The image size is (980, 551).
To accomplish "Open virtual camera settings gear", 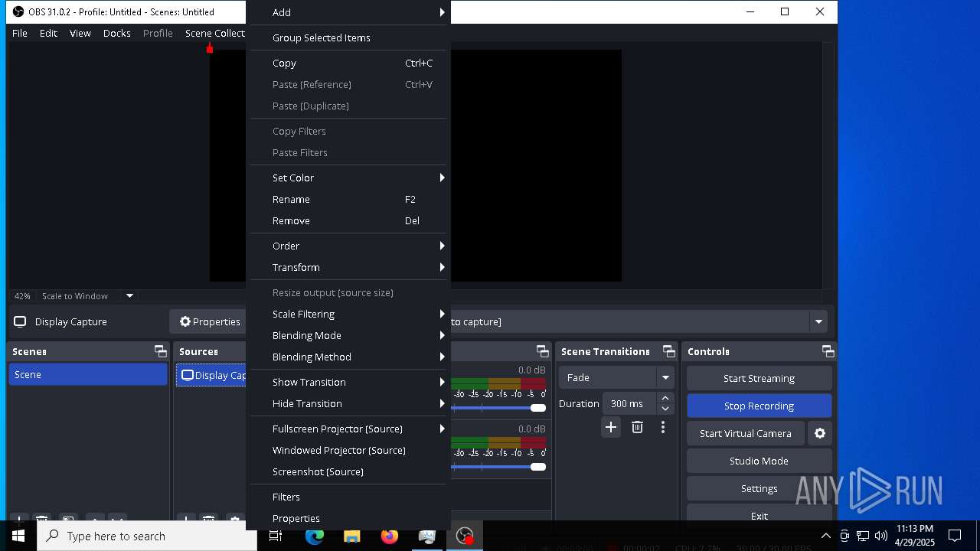I will point(820,433).
